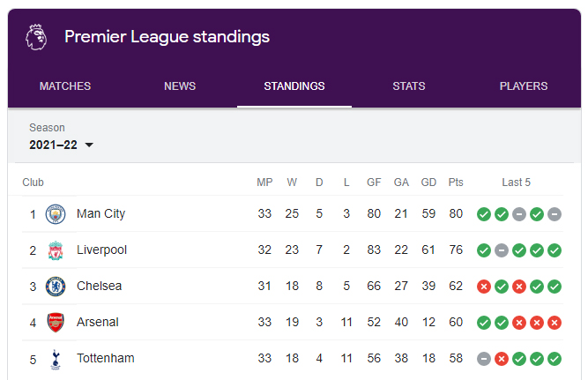Screen dimensions: 588x380
Task: Switch to the Matches tab
Action: click(x=65, y=86)
